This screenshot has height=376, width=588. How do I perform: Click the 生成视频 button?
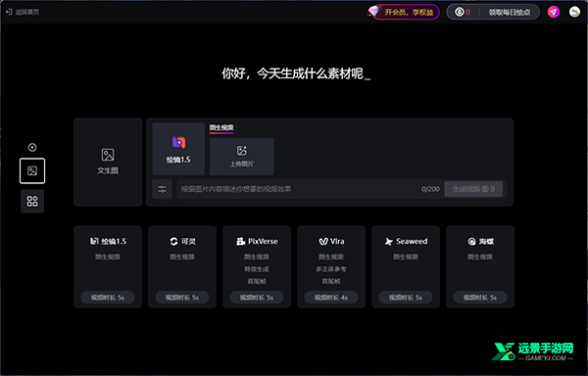pos(473,189)
